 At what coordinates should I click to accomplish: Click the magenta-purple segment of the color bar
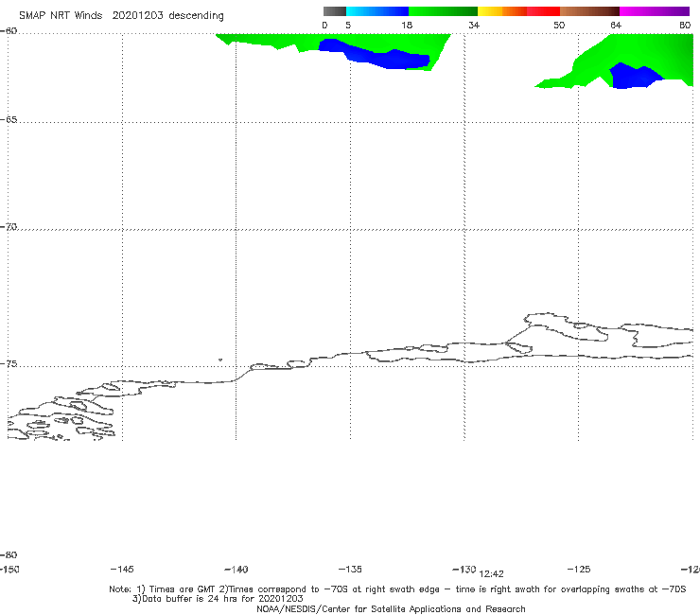click(x=655, y=11)
